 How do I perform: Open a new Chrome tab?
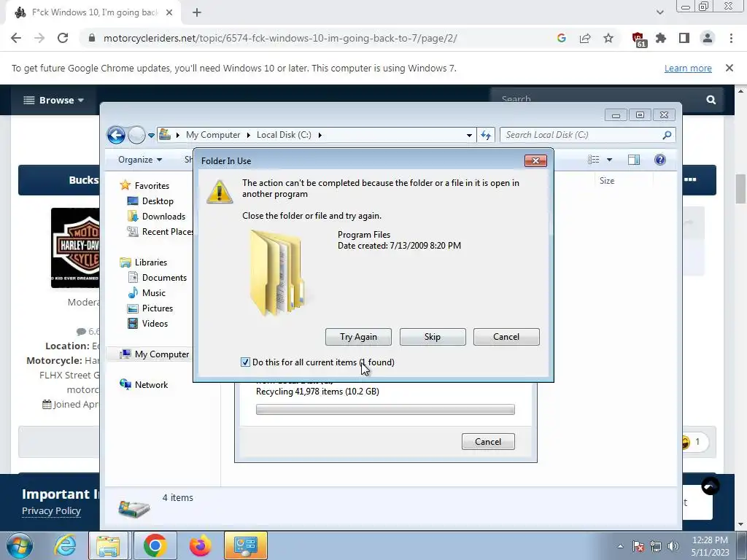pos(197,13)
